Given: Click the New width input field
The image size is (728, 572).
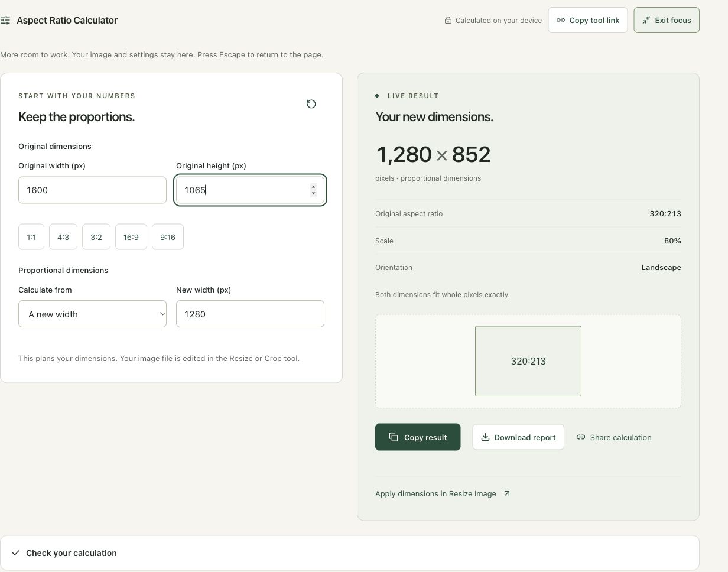Looking at the screenshot, I should tap(250, 314).
